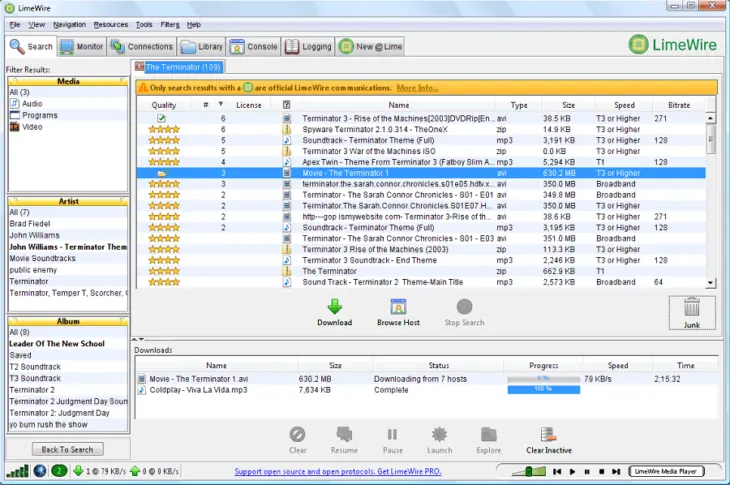Viewport: 730px width, 485px height.
Task: Open the View menu
Action: pyautogui.click(x=36, y=25)
